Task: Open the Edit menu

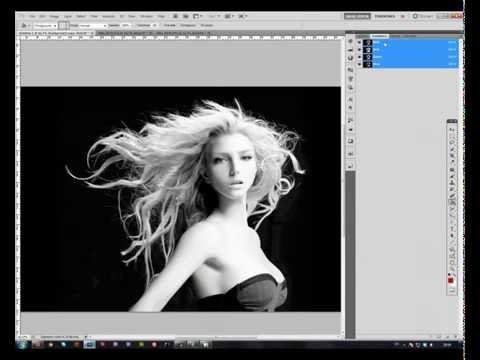Action: [43, 16]
